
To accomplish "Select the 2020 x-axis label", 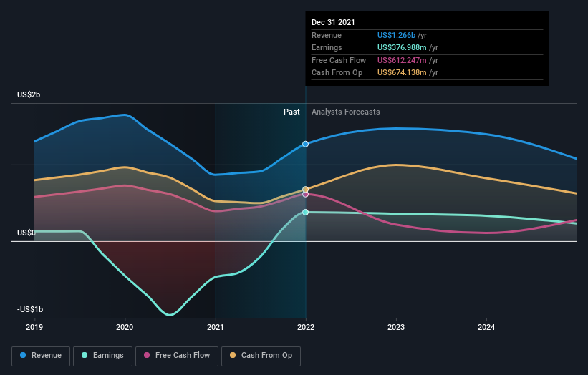I will [x=125, y=327].
